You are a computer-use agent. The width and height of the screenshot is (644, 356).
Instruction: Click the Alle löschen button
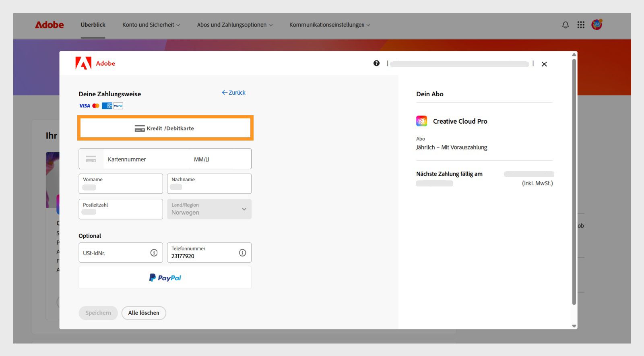(144, 313)
